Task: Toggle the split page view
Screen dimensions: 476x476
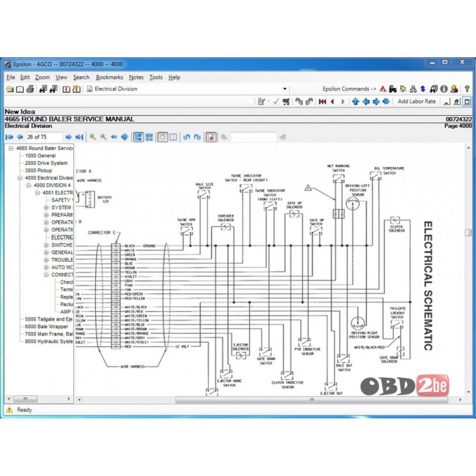Action: pyautogui.click(x=173, y=137)
